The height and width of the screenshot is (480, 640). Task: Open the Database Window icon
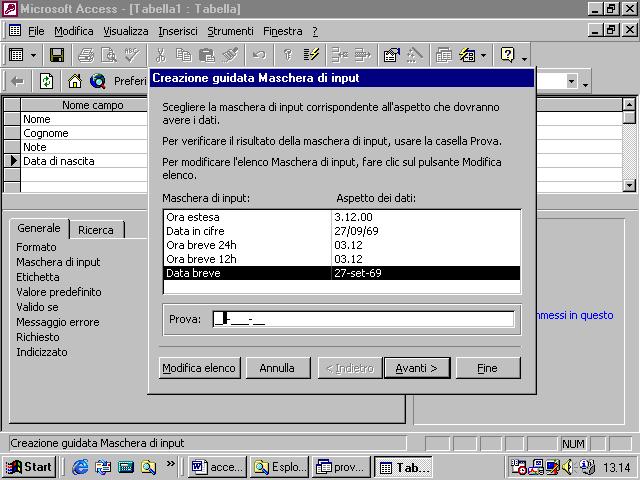click(x=444, y=55)
